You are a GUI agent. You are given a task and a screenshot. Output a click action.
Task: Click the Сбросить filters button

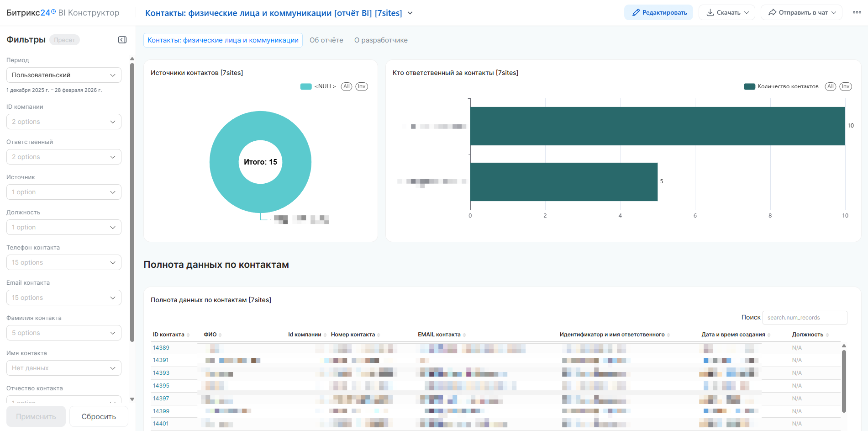99,416
